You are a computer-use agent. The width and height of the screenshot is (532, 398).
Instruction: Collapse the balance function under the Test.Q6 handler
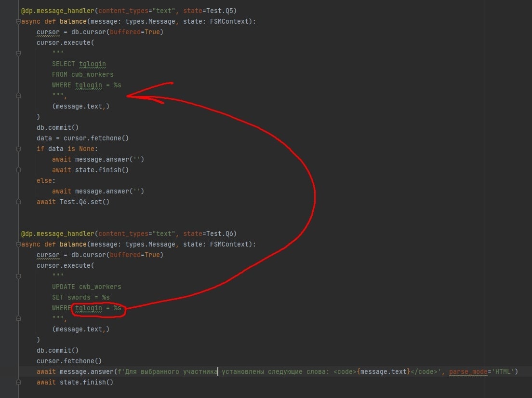(x=18, y=245)
